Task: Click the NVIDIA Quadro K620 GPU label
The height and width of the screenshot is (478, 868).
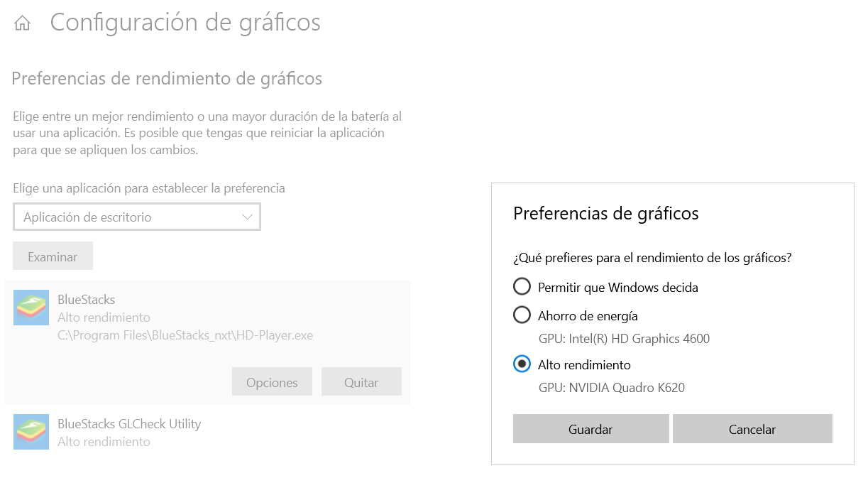Action: 610,389
